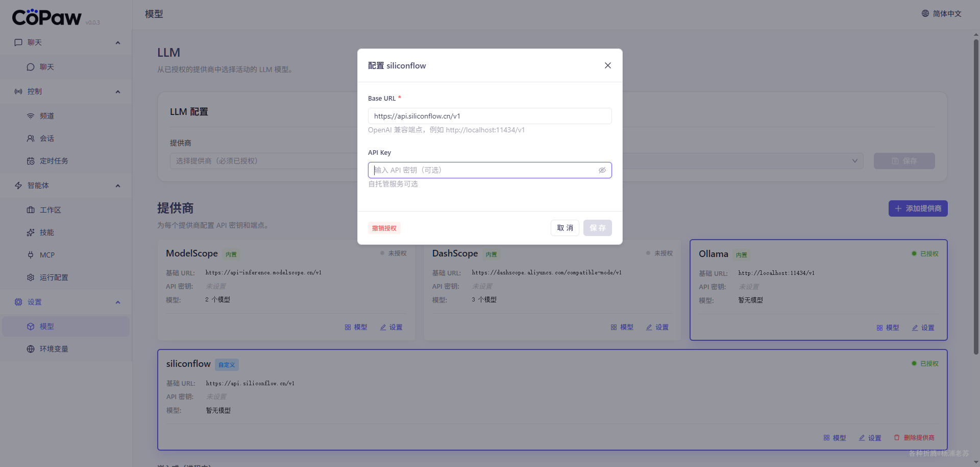This screenshot has height=467, width=980.
Task: Click the Base URL input field
Action: click(x=489, y=116)
